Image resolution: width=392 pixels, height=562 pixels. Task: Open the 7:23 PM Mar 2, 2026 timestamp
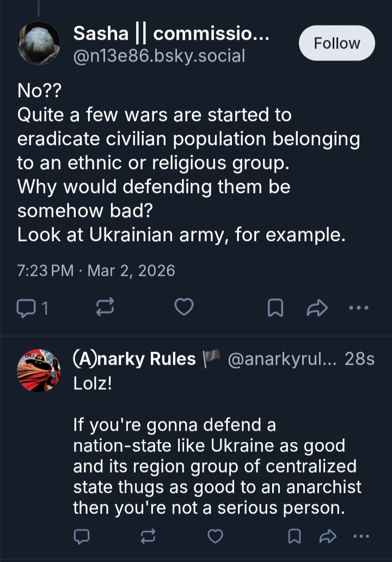coord(96,271)
